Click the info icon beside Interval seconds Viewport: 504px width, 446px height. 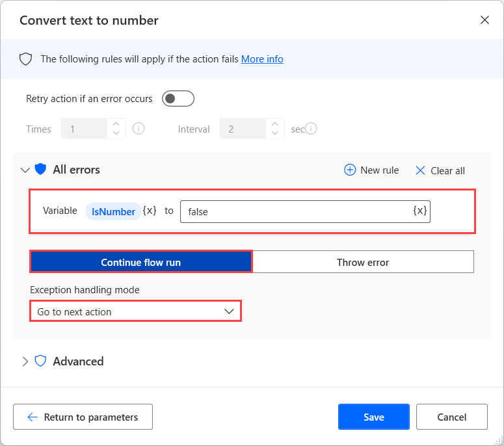(312, 129)
